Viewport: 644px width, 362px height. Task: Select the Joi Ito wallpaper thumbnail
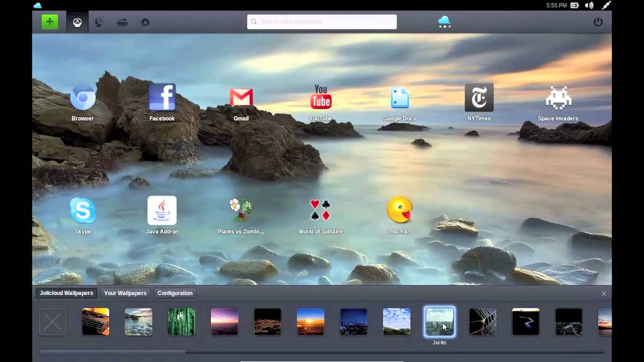click(x=440, y=322)
